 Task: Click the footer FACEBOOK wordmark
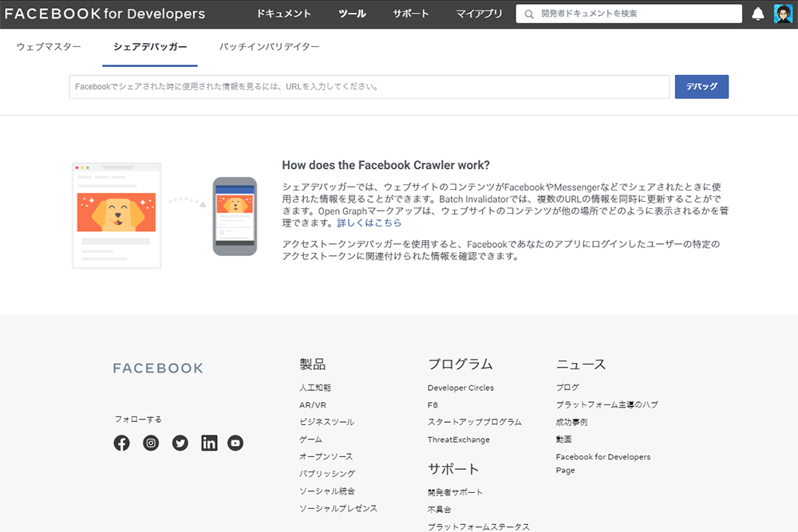pos(158,368)
